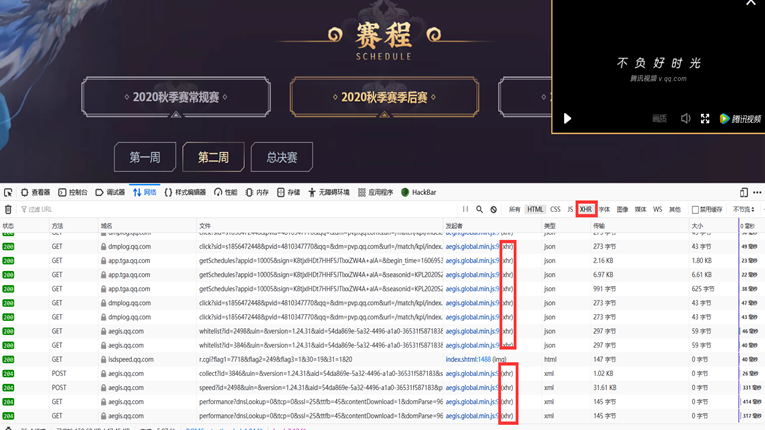Viewport: 765px width, 430px height.
Task: Select the 第二周 week button
Action: tap(213, 157)
